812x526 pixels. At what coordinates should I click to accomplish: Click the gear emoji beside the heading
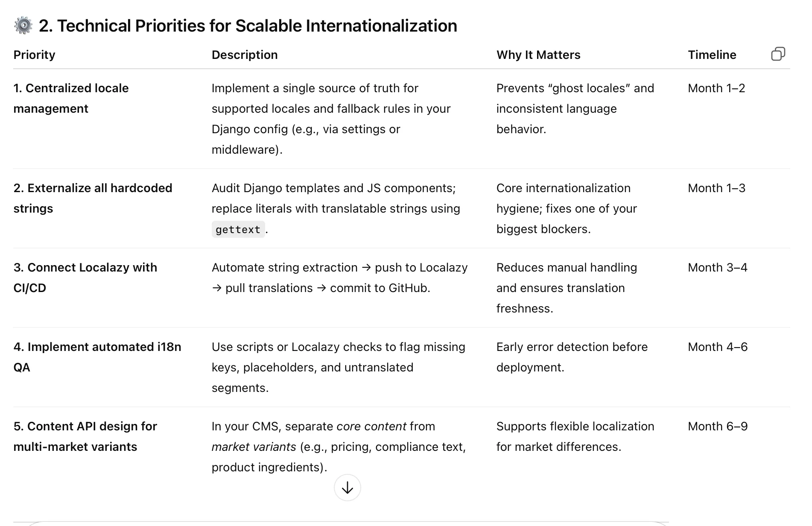click(x=23, y=26)
